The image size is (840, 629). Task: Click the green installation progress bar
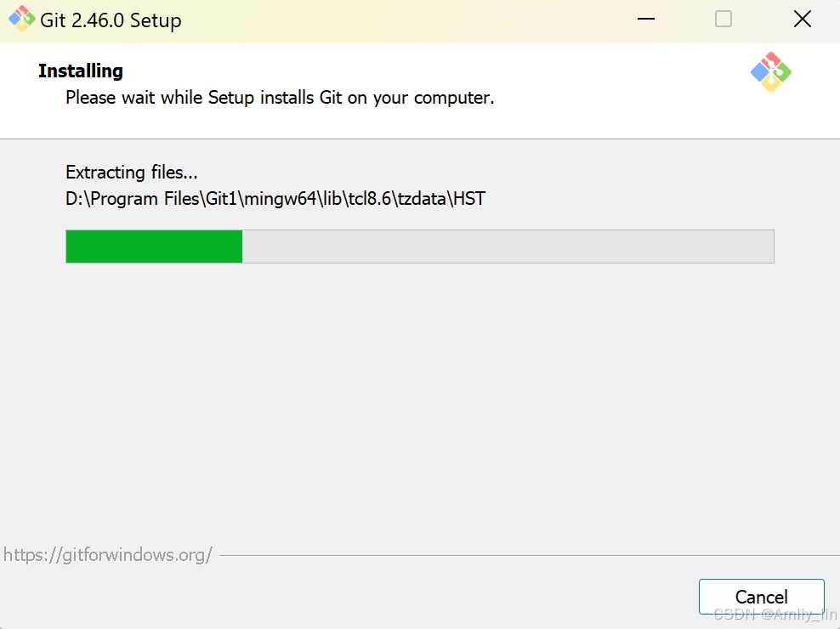419,246
